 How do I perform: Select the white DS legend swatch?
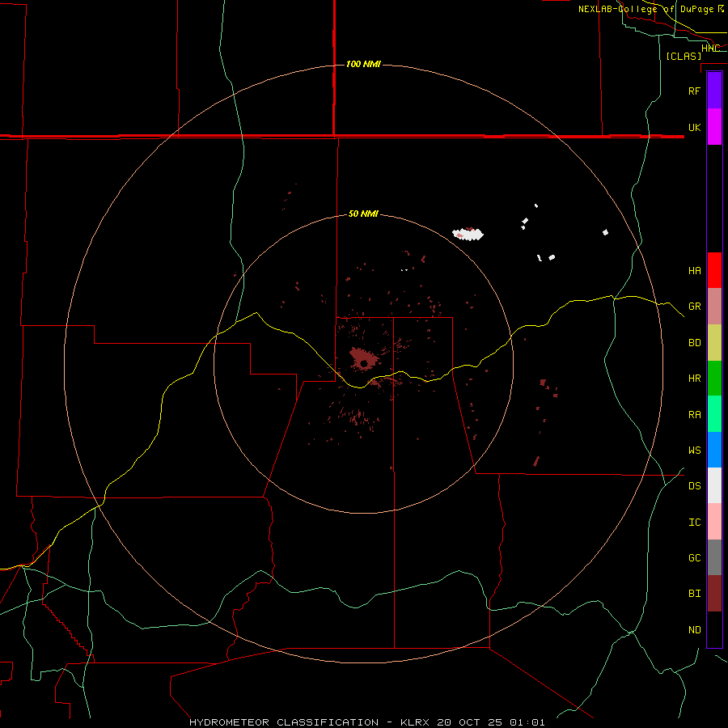(714, 485)
